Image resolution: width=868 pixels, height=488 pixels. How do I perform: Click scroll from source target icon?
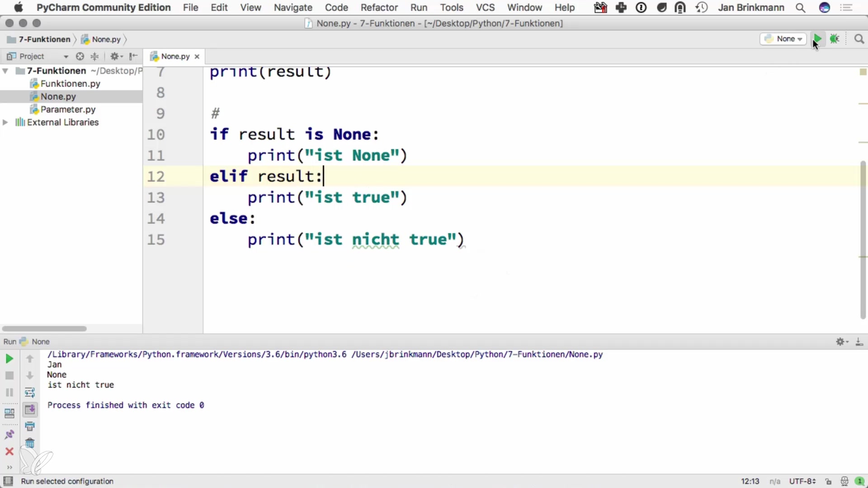pos(80,56)
